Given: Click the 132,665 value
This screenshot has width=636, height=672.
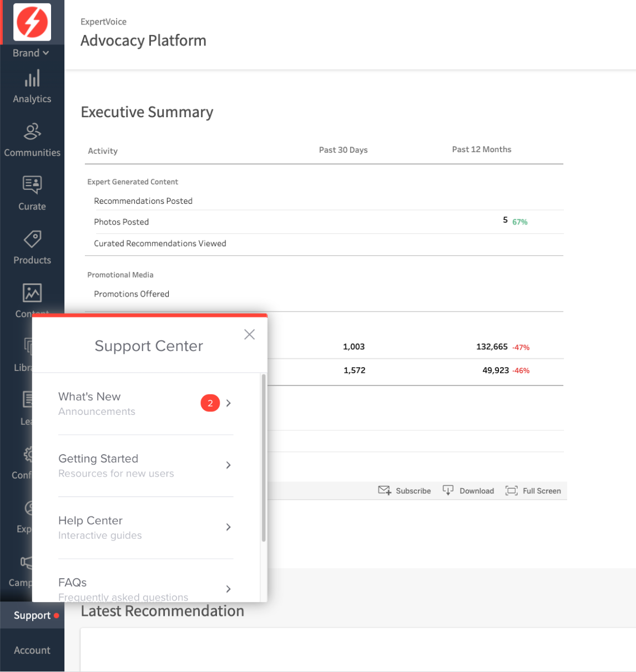Looking at the screenshot, I should click(492, 347).
